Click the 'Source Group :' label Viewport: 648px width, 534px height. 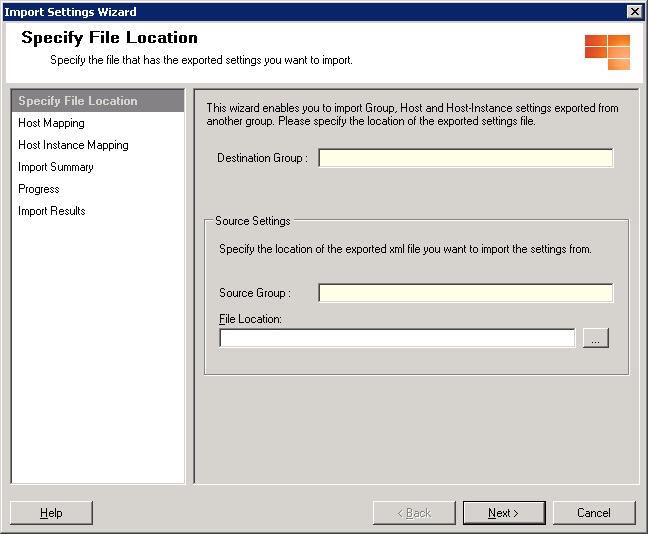(x=255, y=293)
